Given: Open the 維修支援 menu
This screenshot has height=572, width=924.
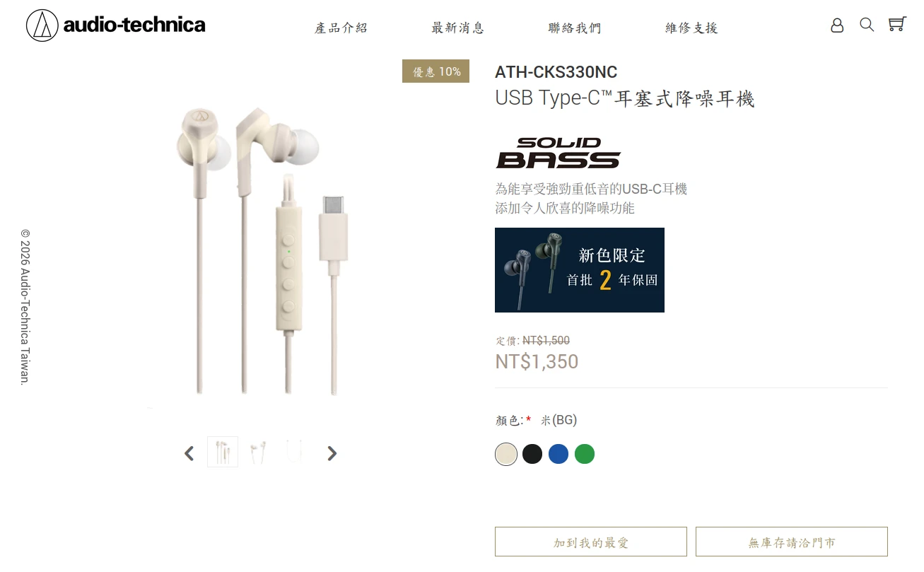Looking at the screenshot, I should 691,28.
